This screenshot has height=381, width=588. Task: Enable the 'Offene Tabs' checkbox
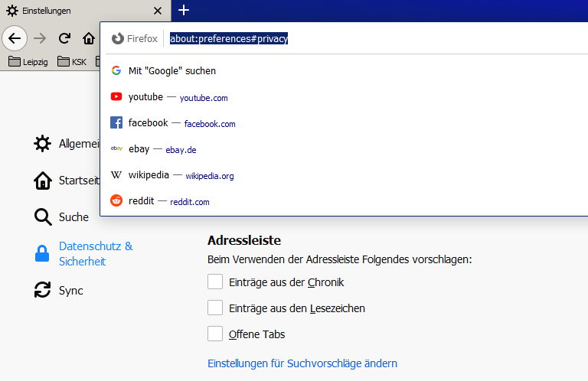pos(215,334)
